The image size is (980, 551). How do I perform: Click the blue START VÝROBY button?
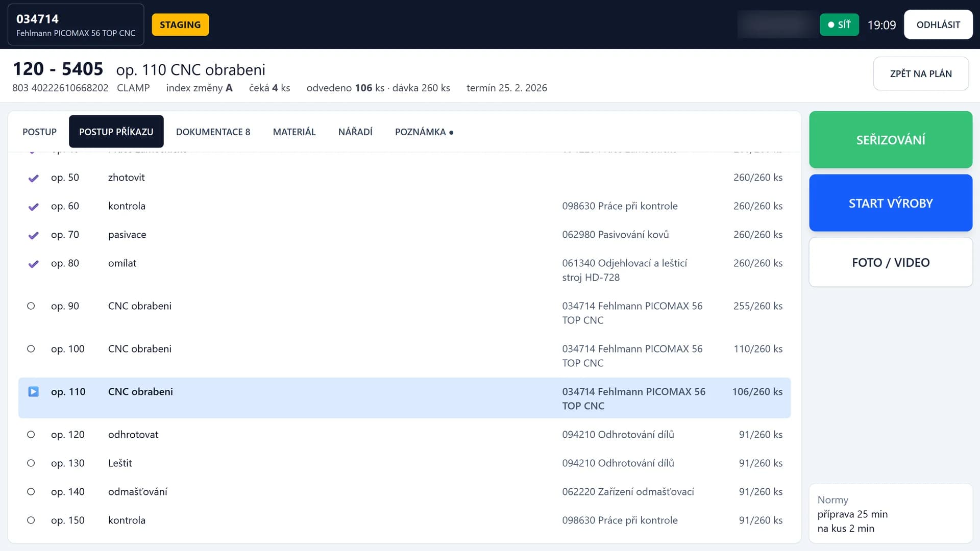point(891,203)
